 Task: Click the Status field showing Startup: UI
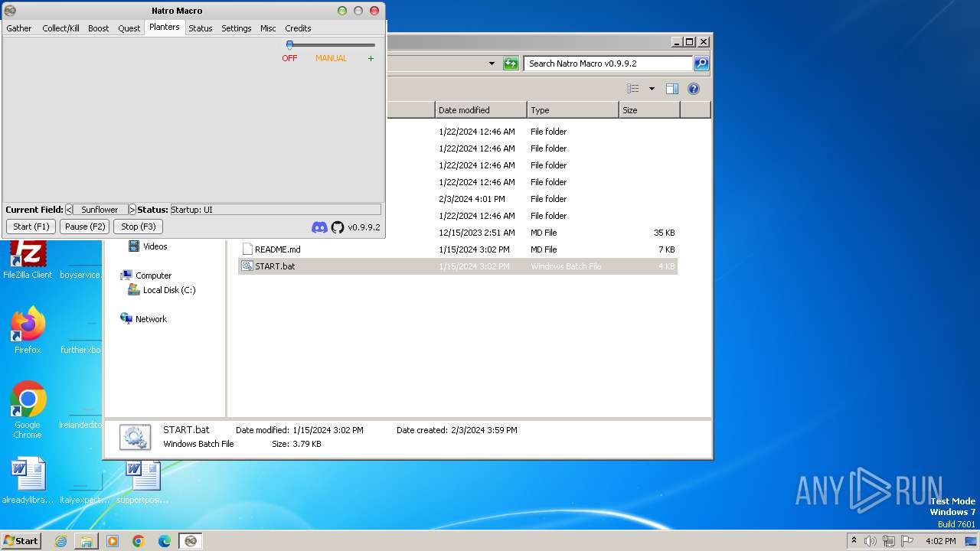[x=275, y=209]
